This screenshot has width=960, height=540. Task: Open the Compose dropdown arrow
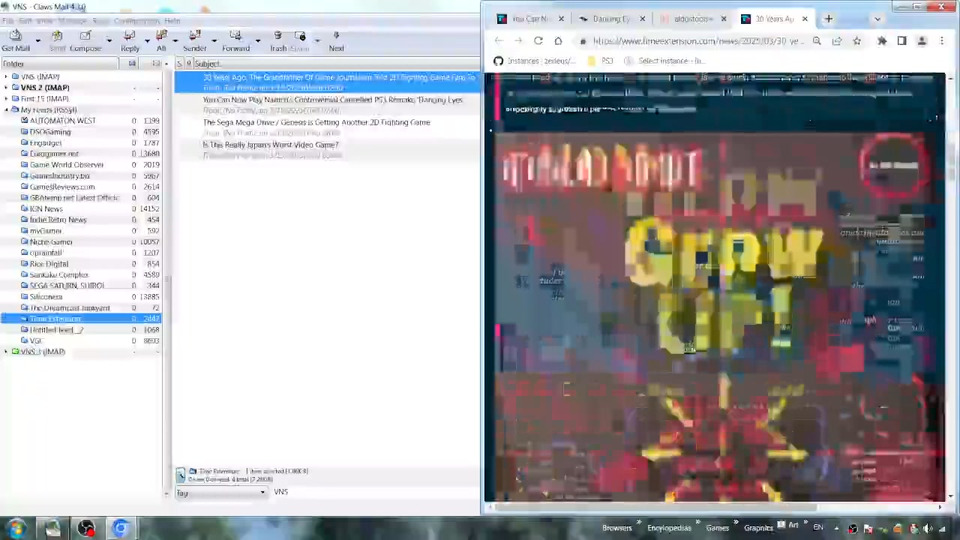(109, 41)
